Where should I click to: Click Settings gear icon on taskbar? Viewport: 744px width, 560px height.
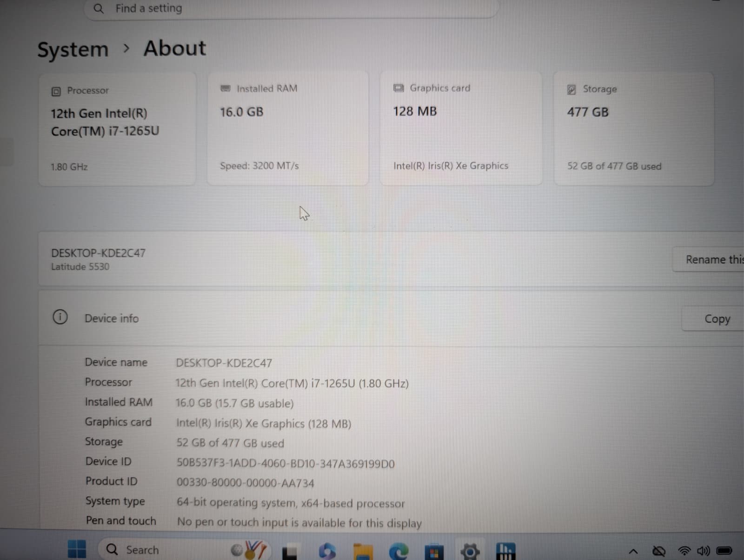pos(470,552)
